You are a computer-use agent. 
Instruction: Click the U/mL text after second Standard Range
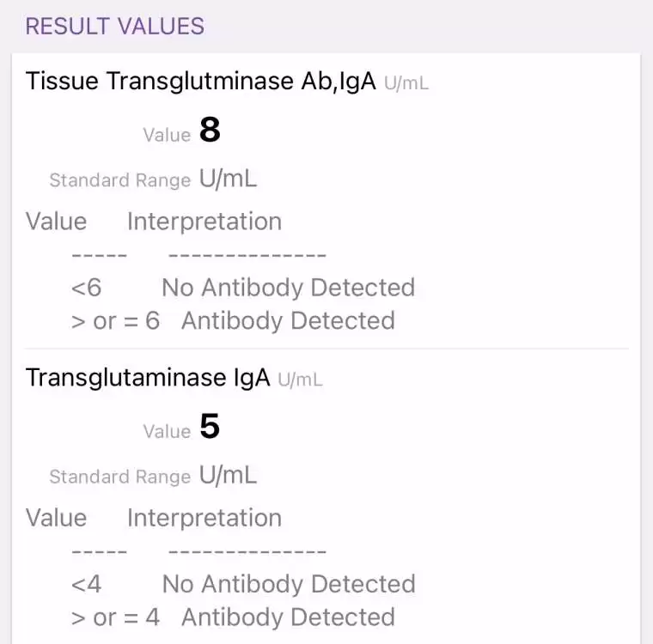pos(228,476)
